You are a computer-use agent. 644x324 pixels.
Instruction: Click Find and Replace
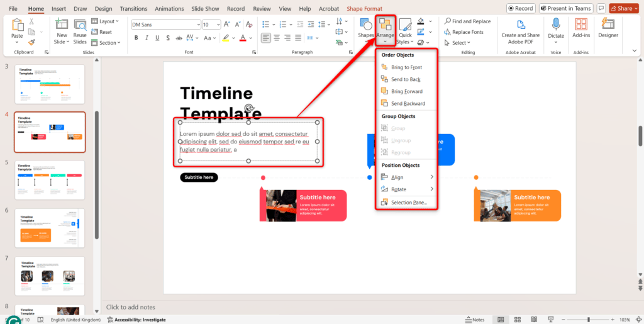(x=467, y=21)
